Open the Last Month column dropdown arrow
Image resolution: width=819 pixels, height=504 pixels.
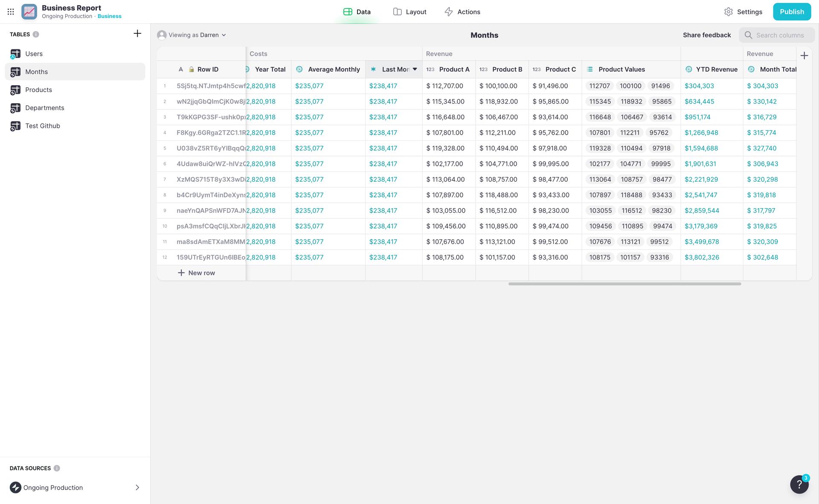tap(414, 69)
